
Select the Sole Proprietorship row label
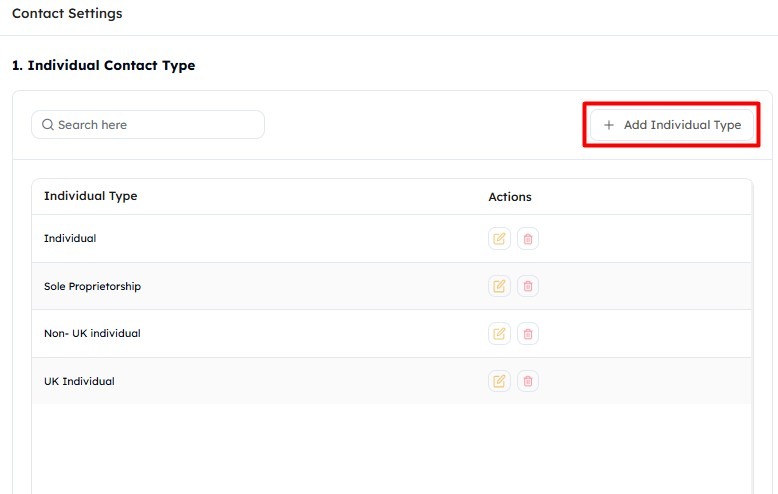pyautogui.click(x=92, y=286)
